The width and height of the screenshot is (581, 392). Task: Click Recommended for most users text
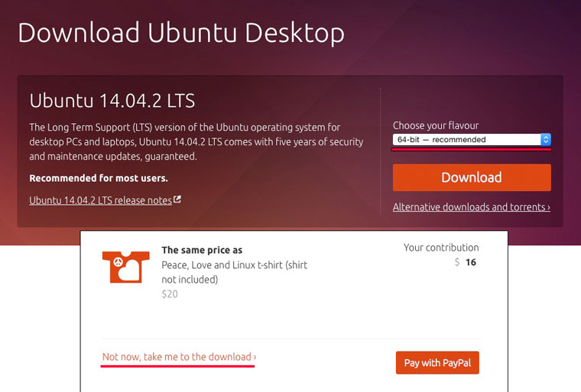(x=98, y=178)
